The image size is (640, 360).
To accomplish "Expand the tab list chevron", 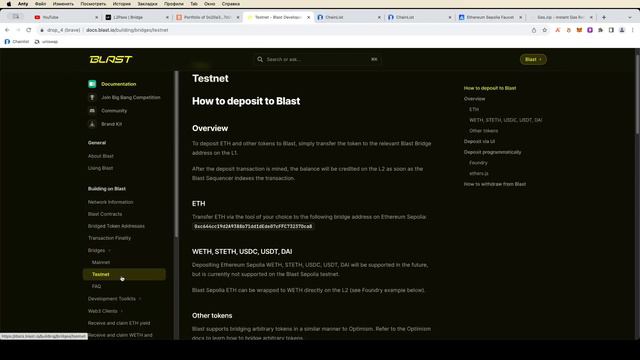I will point(630,18).
